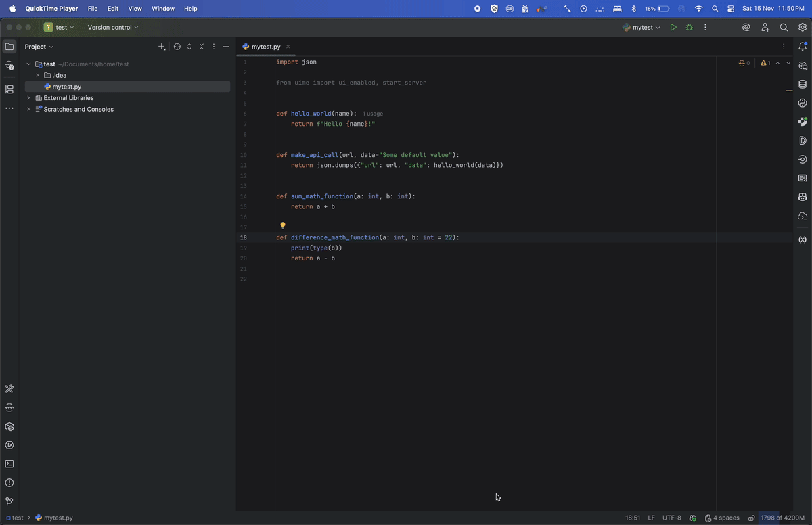This screenshot has height=525, width=812.
Task: Expand the .idea folder in project tree
Action: click(37, 75)
